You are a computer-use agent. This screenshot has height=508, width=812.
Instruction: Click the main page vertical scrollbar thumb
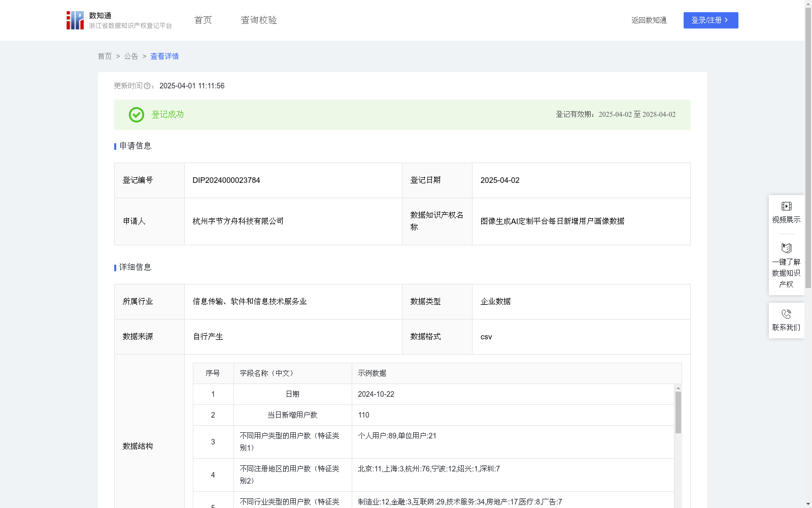click(x=808, y=147)
